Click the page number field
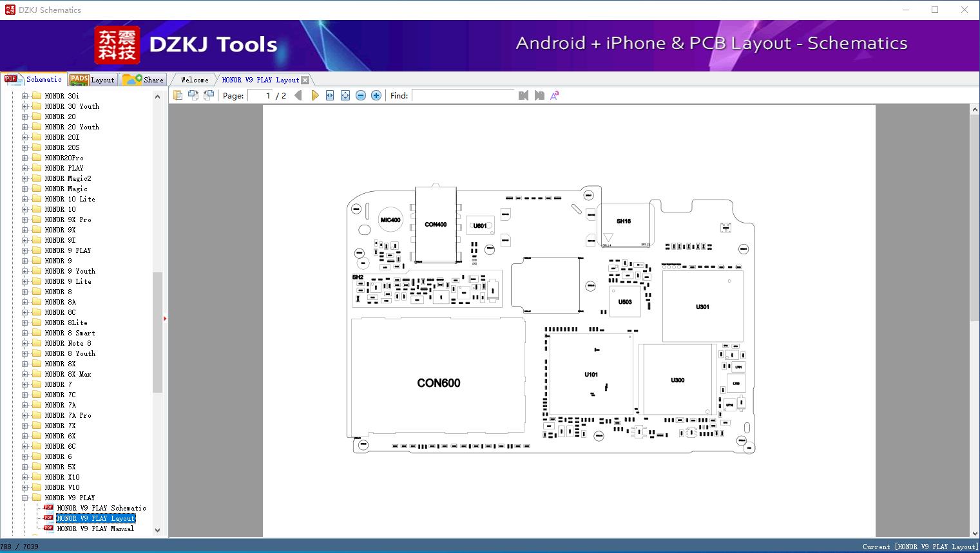Image resolution: width=980 pixels, height=553 pixels. pos(261,95)
